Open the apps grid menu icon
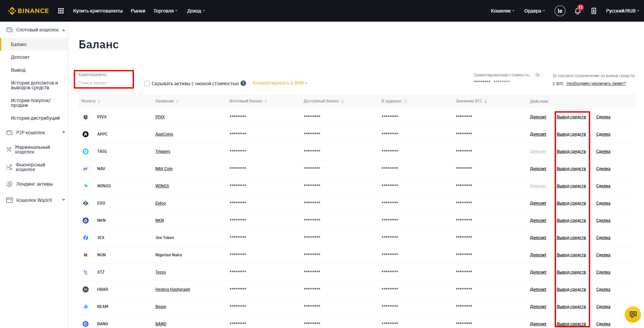The image size is (644, 328). 61,11
